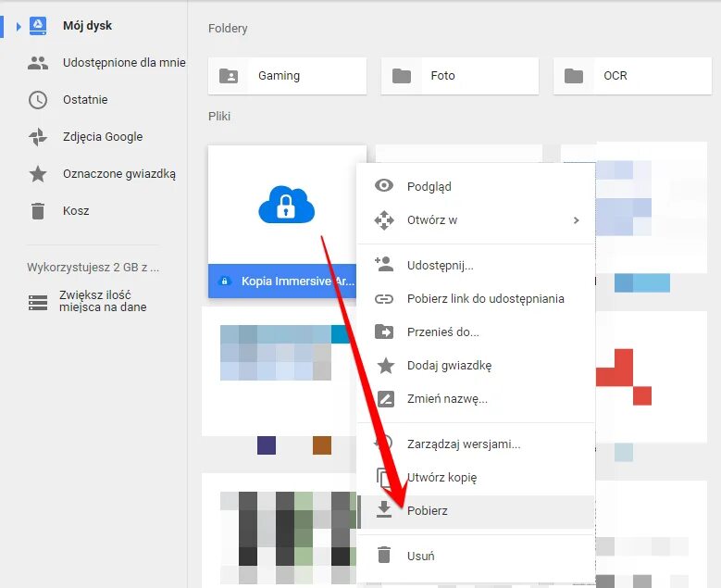Click the download arrow icon beside Pobierz

point(384,510)
